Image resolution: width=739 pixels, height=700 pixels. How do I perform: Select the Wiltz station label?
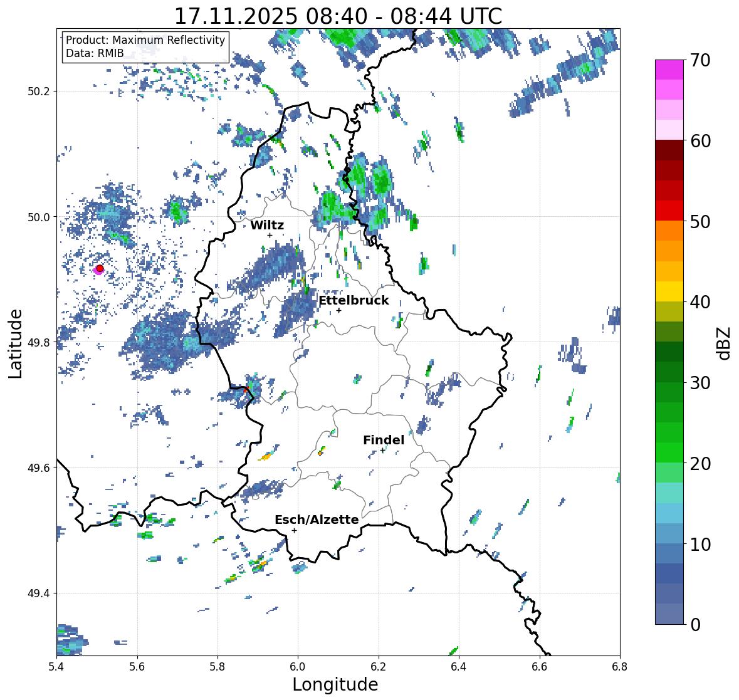[267, 225]
